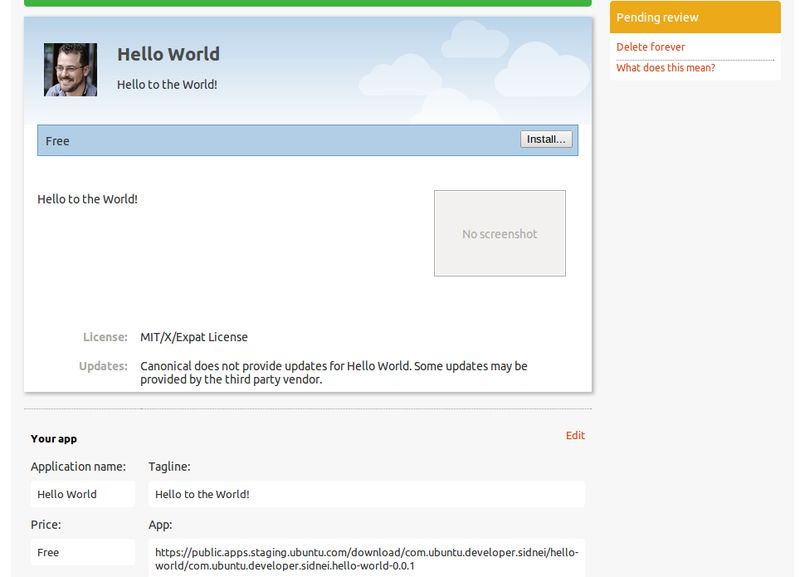Select the Hello World title heading
Screen dimensions: 800x577
[x=168, y=54]
